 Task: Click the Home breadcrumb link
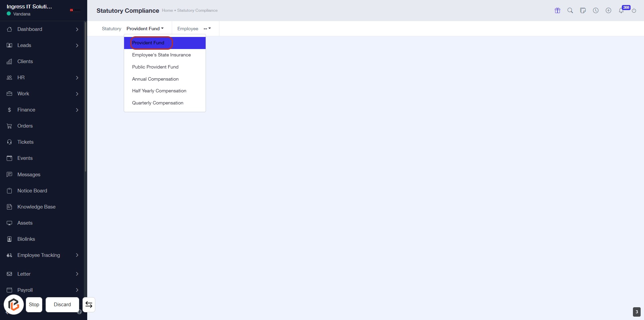[x=167, y=10]
